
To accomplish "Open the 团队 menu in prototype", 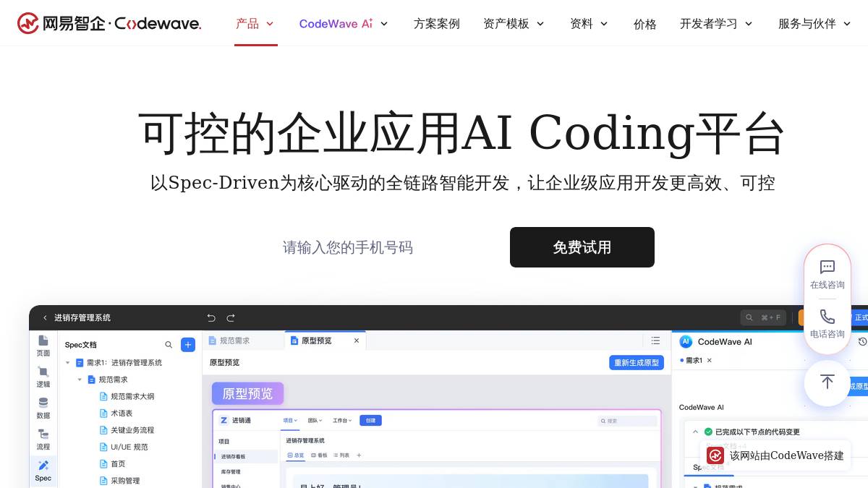I will point(315,420).
